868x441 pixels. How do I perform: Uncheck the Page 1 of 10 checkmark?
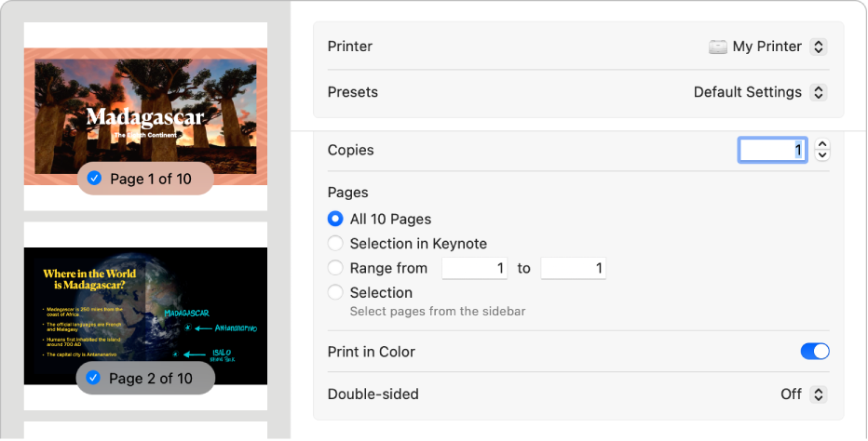[94, 178]
